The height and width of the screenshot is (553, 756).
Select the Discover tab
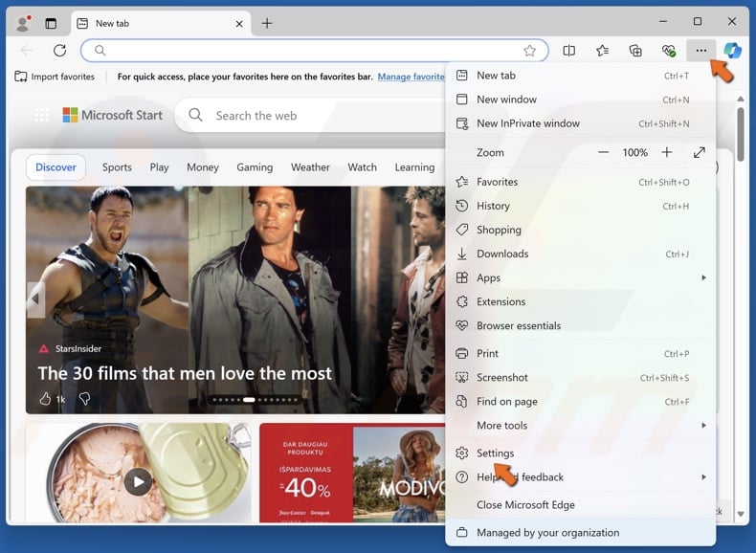pos(56,167)
